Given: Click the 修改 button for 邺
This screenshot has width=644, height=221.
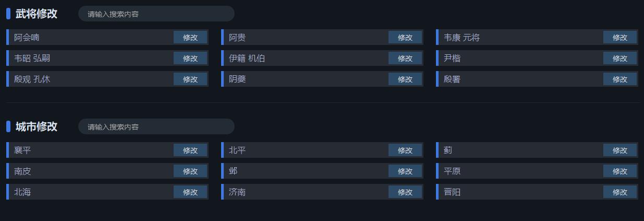Looking at the screenshot, I should (405, 171).
